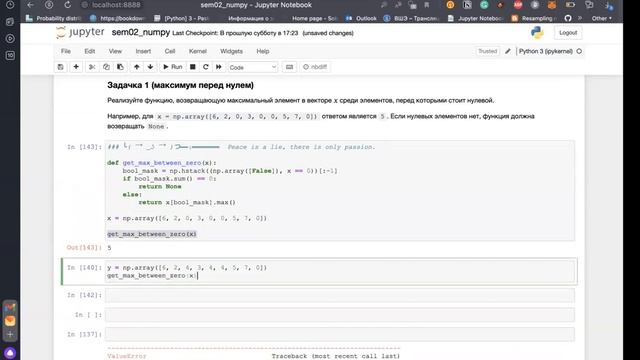
Task: Restart the kernel icon
Action: [x=206, y=67]
